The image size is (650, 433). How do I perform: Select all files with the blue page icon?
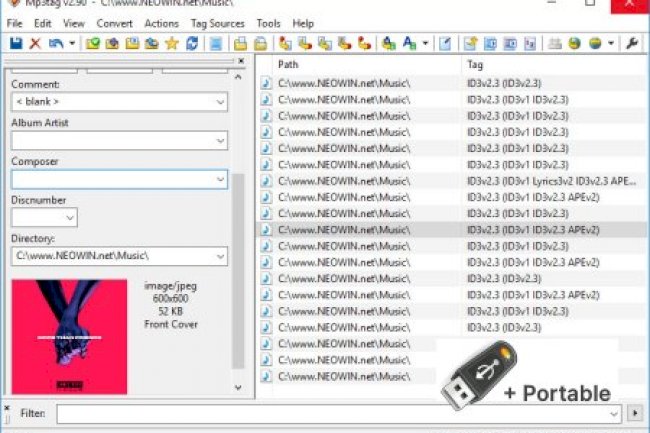pyautogui.click(x=216, y=43)
